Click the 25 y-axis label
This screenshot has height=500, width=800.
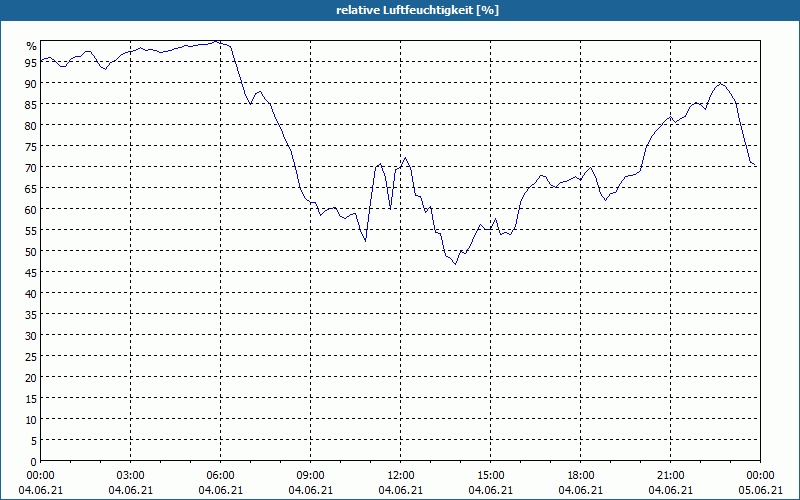tap(31, 357)
